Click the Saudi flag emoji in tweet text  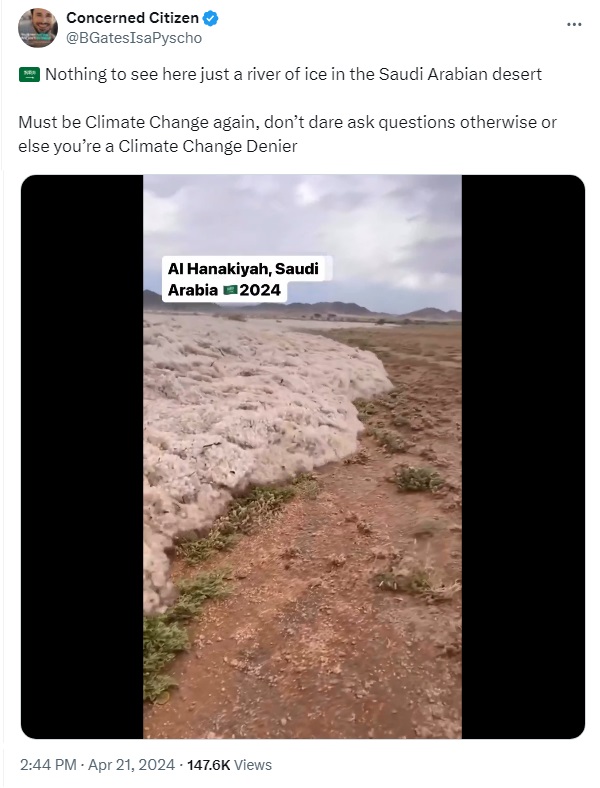coord(29,75)
